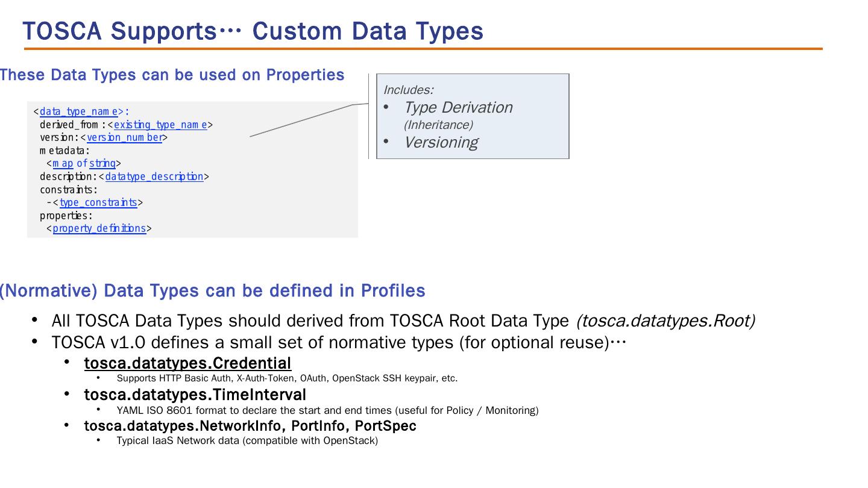Open underlined tosca.datatypes.Credential heading
The image size is (868, 488).
click(187, 363)
